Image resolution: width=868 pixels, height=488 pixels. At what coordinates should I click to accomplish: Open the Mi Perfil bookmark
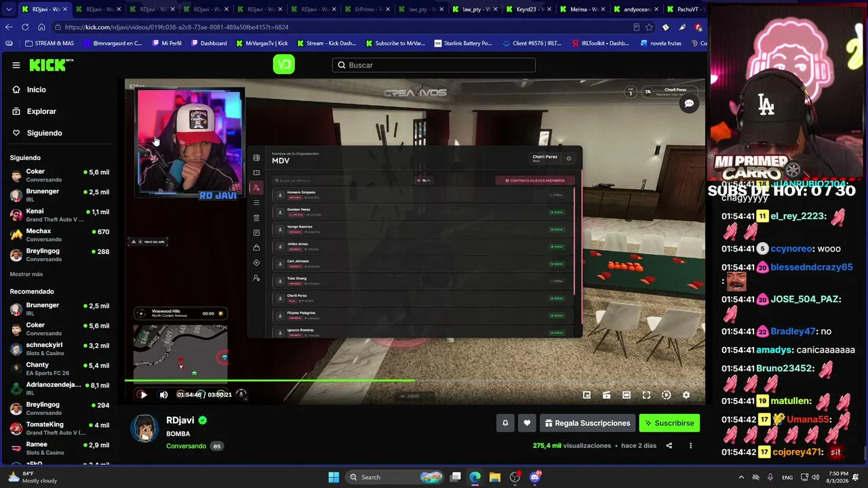(x=166, y=43)
